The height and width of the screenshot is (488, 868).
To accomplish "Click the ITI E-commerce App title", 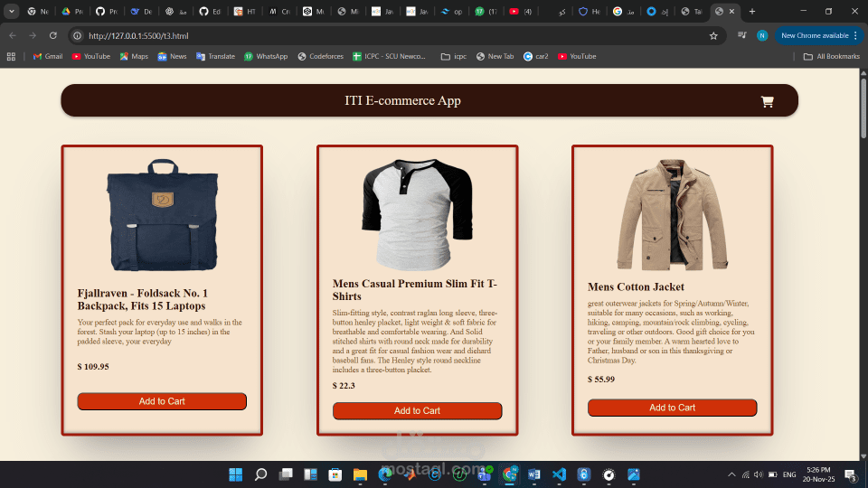I will (x=402, y=100).
